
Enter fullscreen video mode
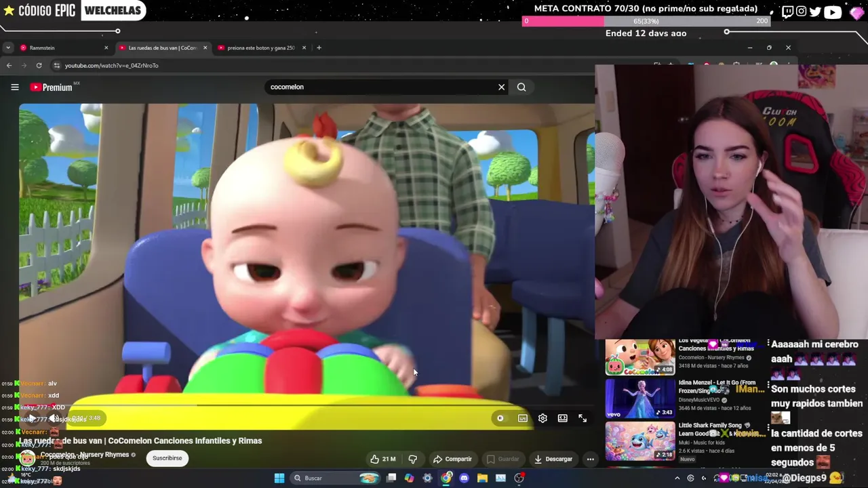tap(583, 418)
